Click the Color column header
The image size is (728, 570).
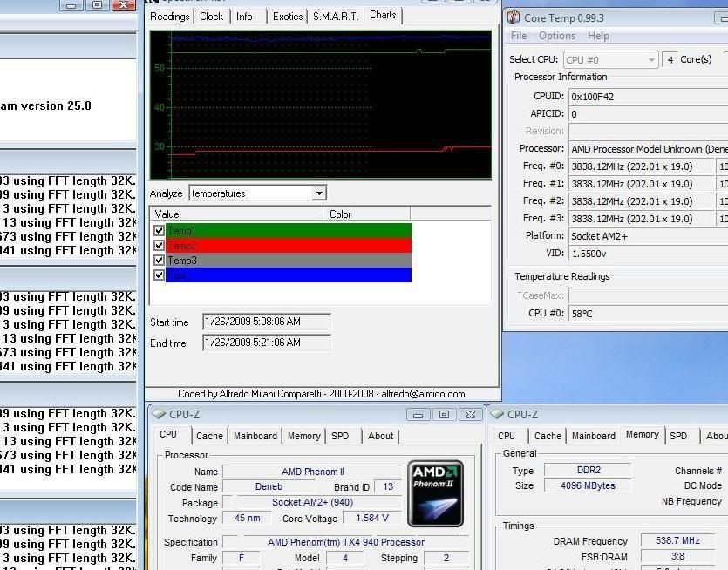point(367,214)
